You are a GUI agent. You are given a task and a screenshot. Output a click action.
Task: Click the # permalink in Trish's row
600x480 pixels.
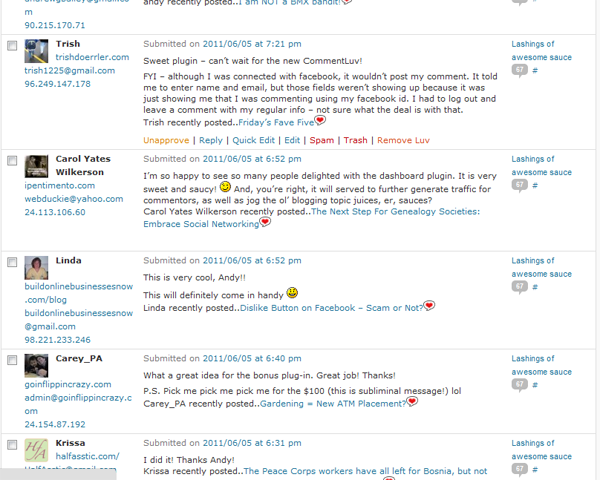(535, 70)
